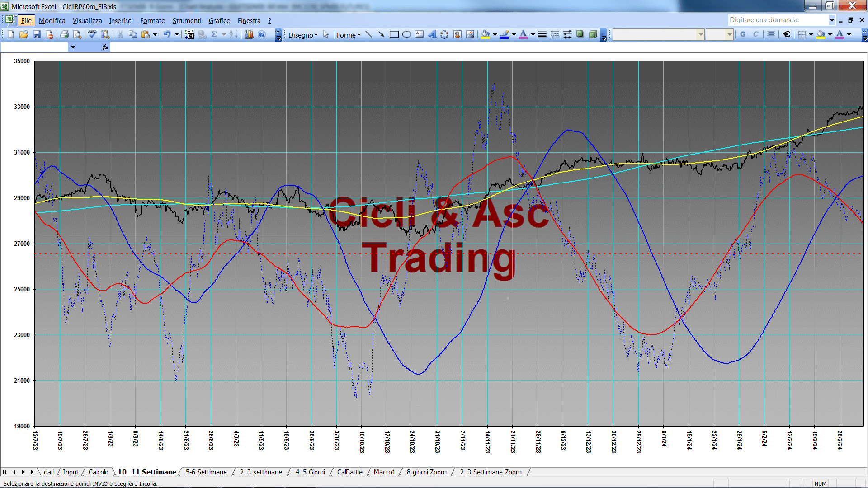Screen dimensions: 868x488
Task: Open the Disegno dropdown menu
Action: pyautogui.click(x=303, y=35)
